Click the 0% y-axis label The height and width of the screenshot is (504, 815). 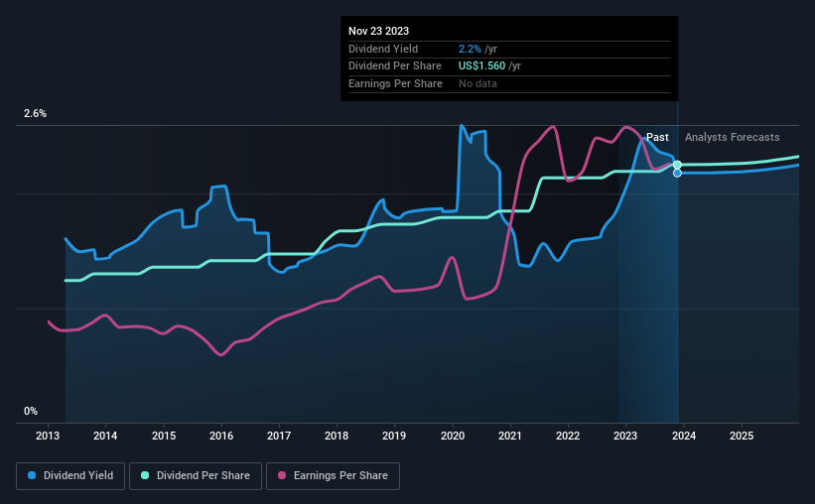(x=31, y=411)
